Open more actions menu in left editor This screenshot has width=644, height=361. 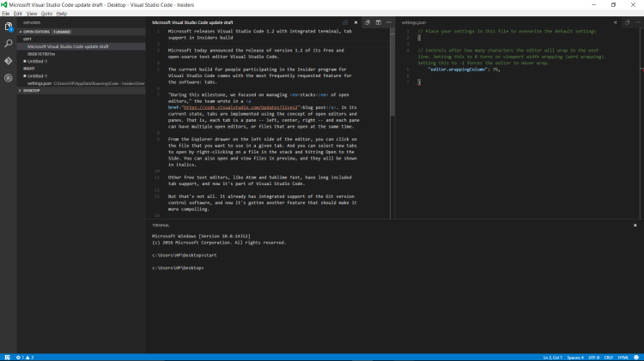click(x=389, y=22)
